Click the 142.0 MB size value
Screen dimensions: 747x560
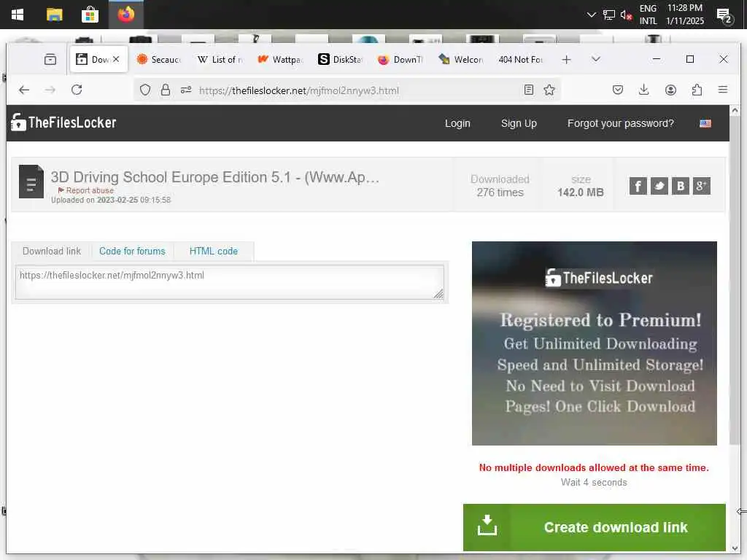580,192
